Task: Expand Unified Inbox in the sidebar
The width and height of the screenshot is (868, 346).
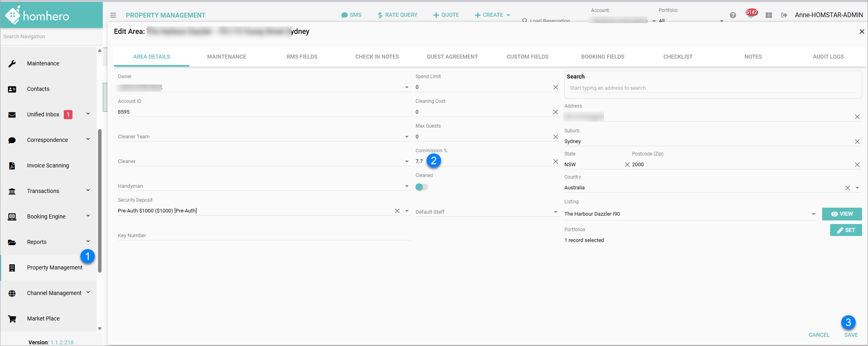Action: (88, 114)
